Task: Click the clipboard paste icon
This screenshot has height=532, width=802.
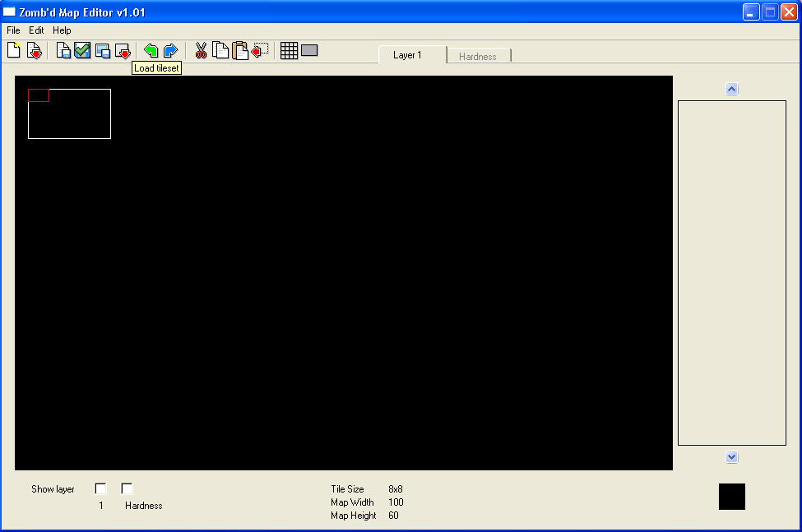Action: coord(240,51)
